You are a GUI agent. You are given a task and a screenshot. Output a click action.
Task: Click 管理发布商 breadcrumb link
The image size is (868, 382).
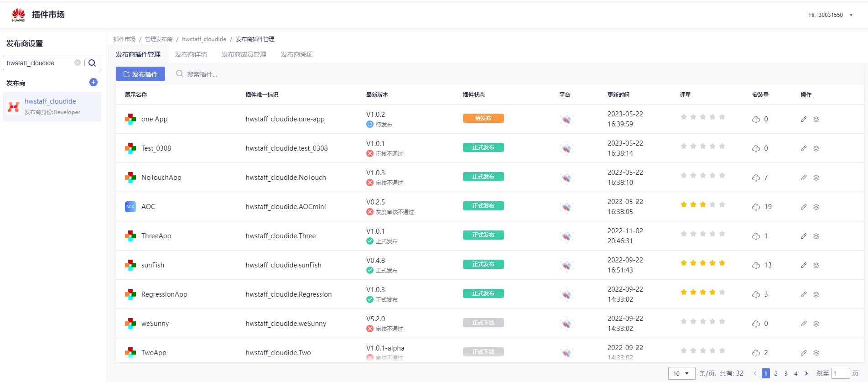pos(159,39)
